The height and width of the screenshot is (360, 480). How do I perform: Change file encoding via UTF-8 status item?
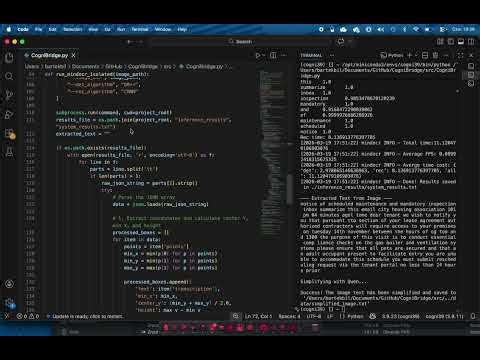pos(314,316)
